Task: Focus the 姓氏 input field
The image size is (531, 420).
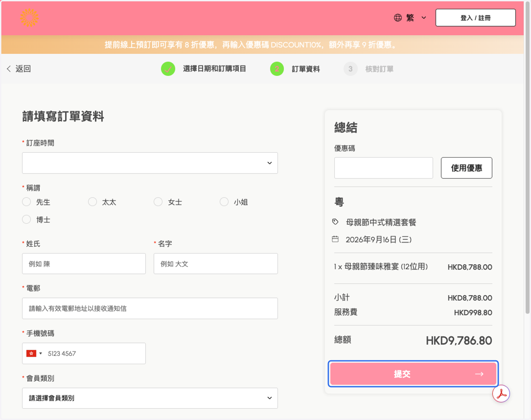Action: (84, 264)
